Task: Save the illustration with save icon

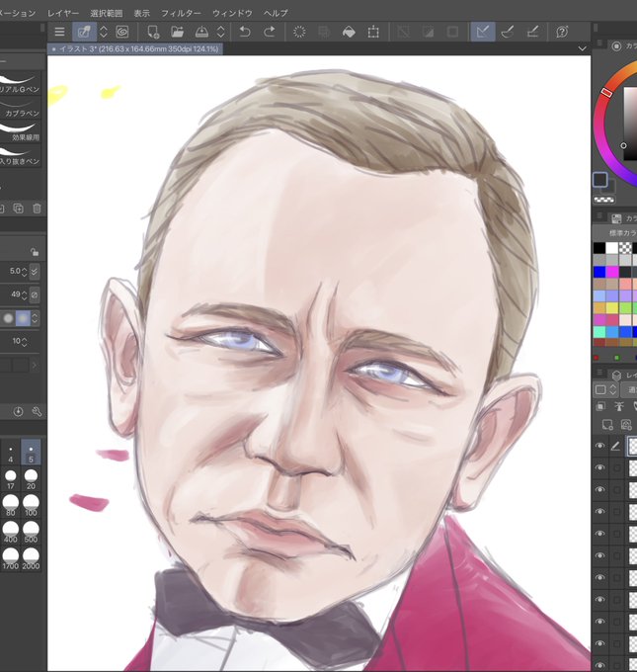Action: pyautogui.click(x=201, y=32)
